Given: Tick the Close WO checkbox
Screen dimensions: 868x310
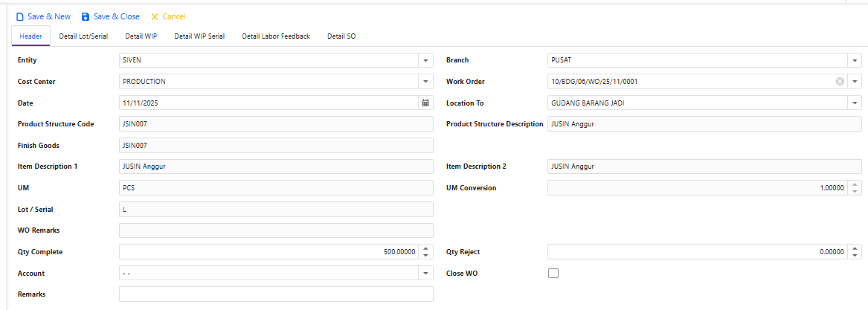Looking at the screenshot, I should pyautogui.click(x=553, y=273).
